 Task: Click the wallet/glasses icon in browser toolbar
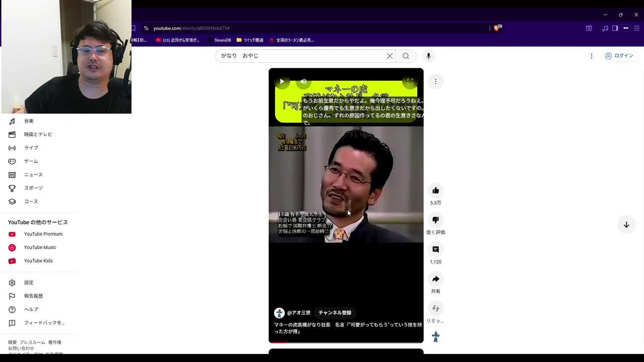coord(626,28)
